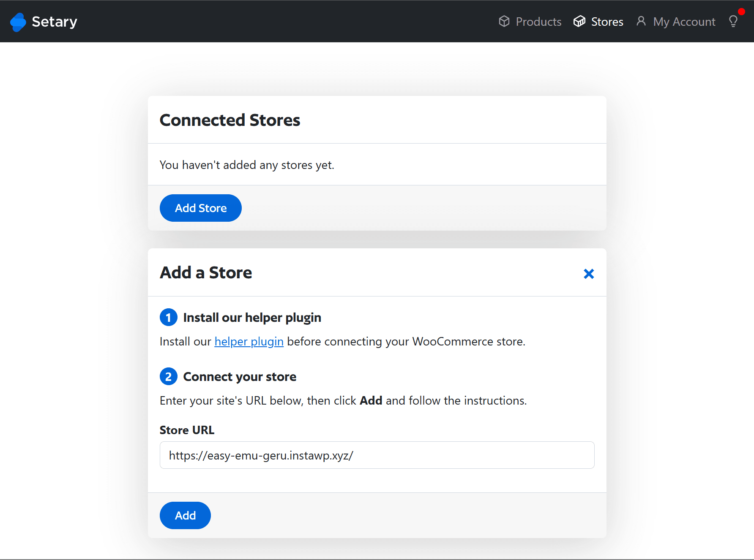Open the helper plugin link

click(x=249, y=341)
